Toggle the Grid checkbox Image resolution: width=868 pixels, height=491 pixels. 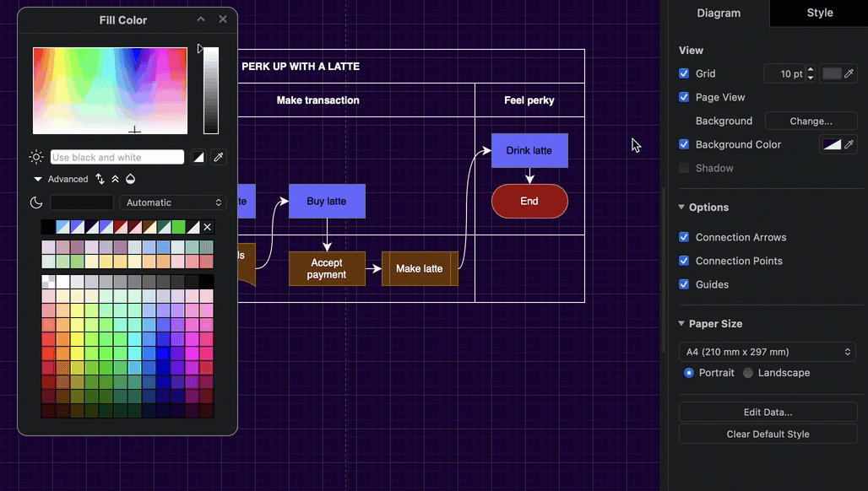tap(684, 73)
